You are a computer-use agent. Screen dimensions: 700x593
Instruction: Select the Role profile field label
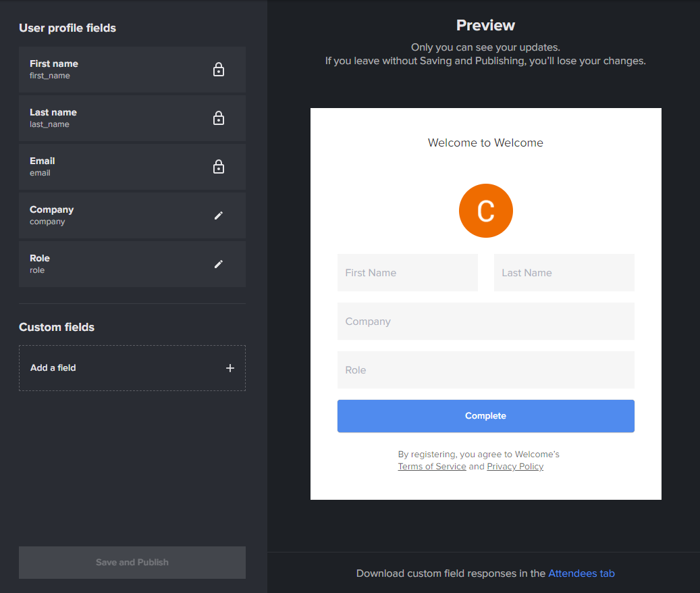[40, 259]
